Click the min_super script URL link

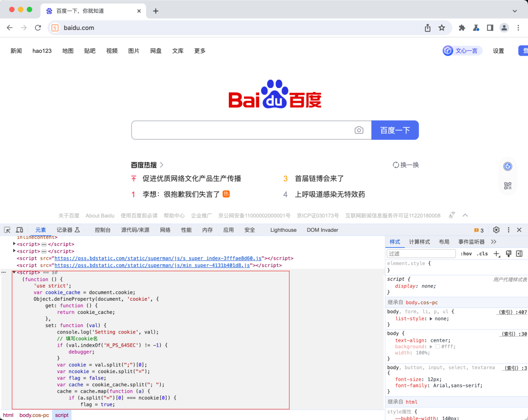pos(152,265)
